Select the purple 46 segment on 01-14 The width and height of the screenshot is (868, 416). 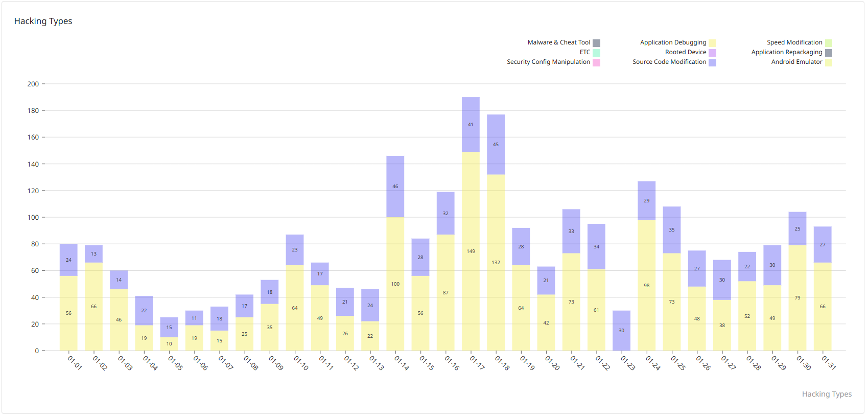coord(395,187)
